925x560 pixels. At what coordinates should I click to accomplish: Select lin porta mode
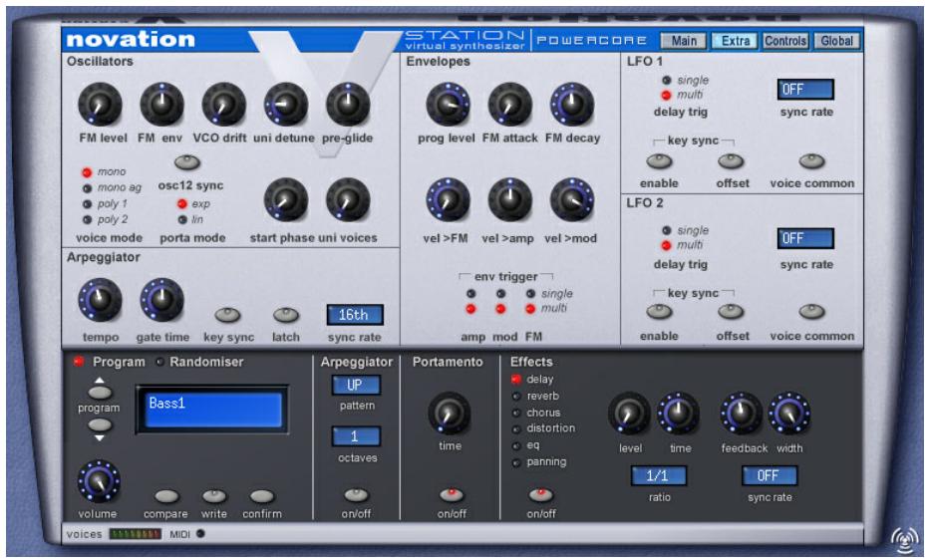[182, 219]
